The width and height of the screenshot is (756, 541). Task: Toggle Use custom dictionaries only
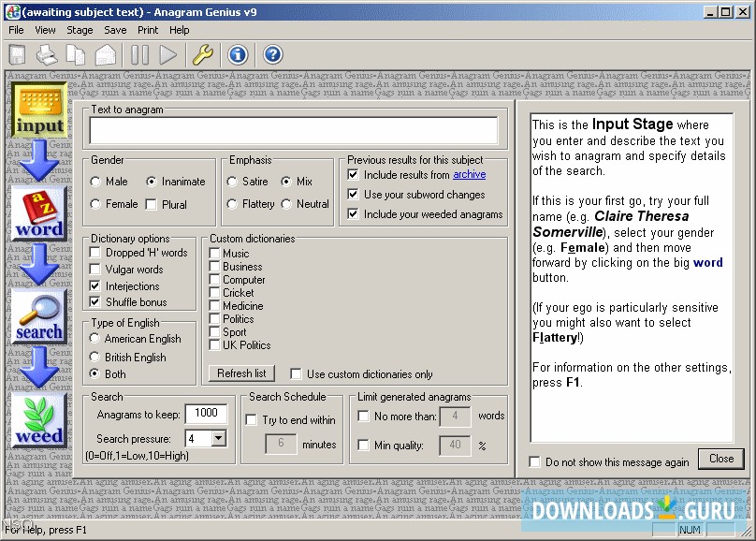coord(296,374)
